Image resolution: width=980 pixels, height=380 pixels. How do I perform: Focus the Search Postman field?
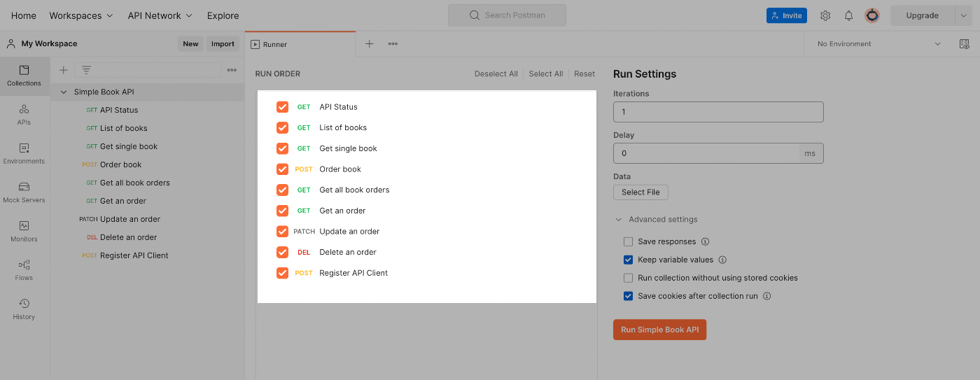tap(507, 15)
